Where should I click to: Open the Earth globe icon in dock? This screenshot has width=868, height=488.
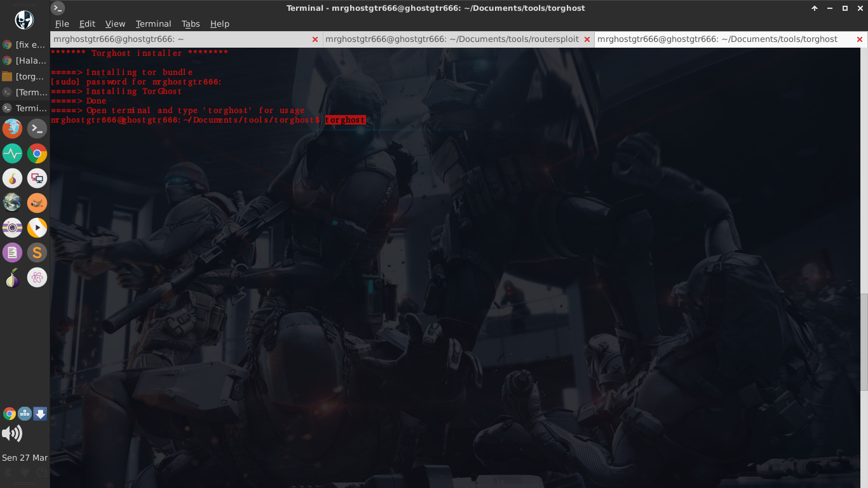[12, 203]
